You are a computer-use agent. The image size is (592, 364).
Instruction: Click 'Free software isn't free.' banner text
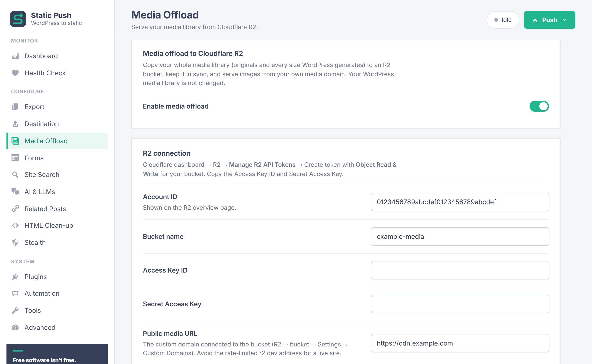(x=44, y=360)
